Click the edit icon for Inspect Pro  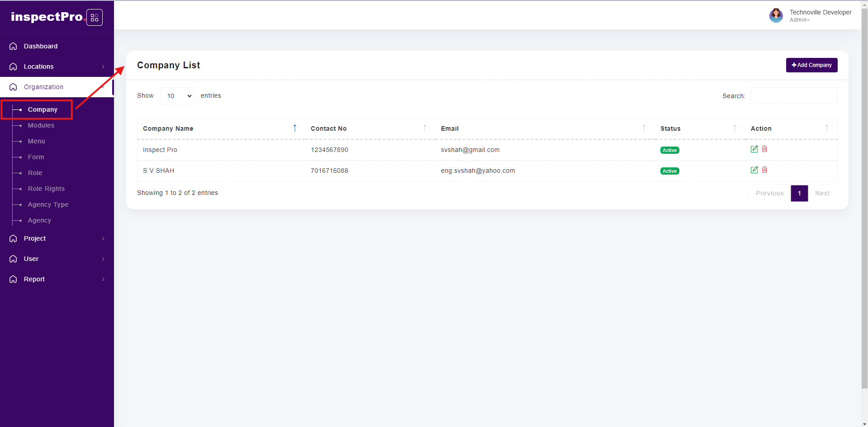pos(754,149)
